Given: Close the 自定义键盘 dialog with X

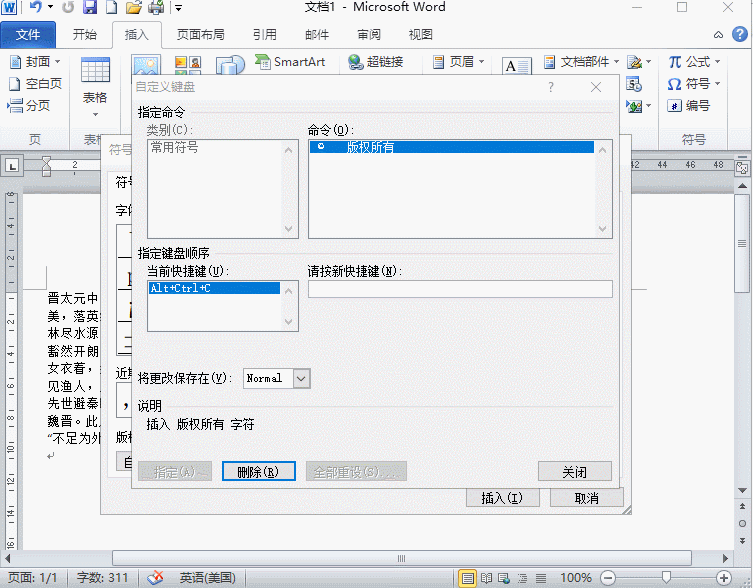Looking at the screenshot, I should pos(596,87).
